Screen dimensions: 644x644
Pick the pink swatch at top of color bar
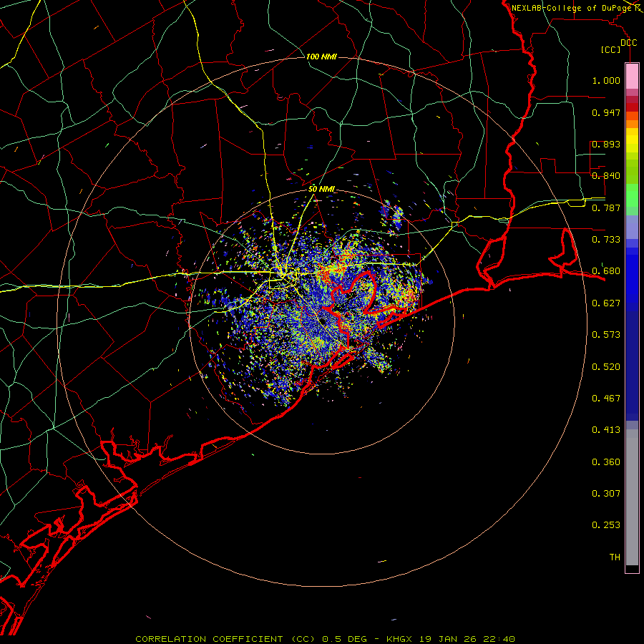coord(632,77)
